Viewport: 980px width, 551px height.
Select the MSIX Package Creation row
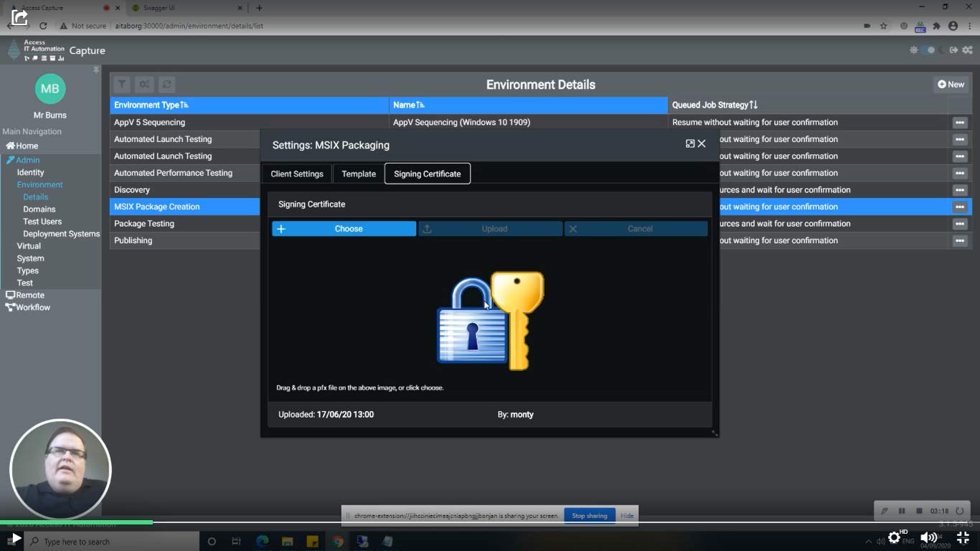click(x=157, y=206)
